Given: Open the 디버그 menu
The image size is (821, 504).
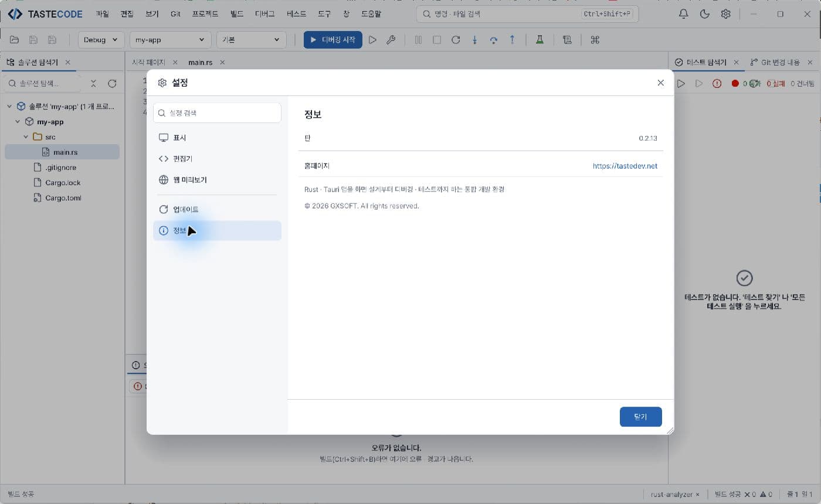Looking at the screenshot, I should (265, 13).
